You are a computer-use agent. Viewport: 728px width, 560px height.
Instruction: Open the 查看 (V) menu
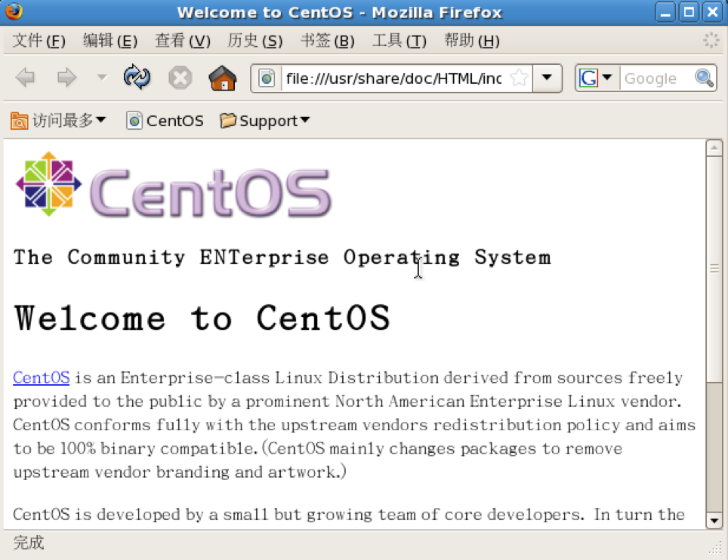(x=183, y=41)
